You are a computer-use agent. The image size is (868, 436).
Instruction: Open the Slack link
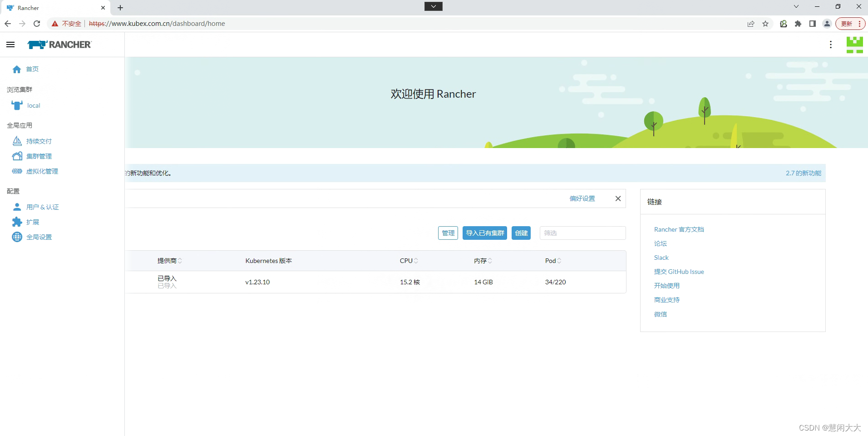pos(661,258)
